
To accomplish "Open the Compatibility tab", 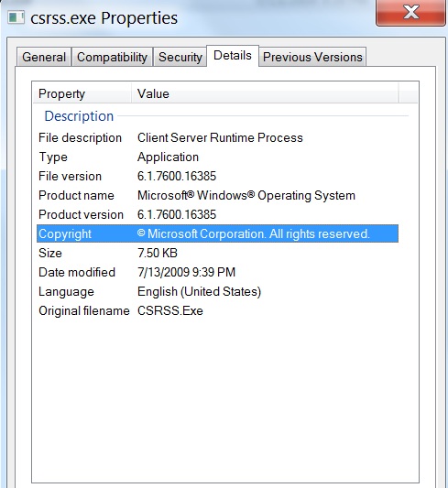I will click(x=112, y=57).
